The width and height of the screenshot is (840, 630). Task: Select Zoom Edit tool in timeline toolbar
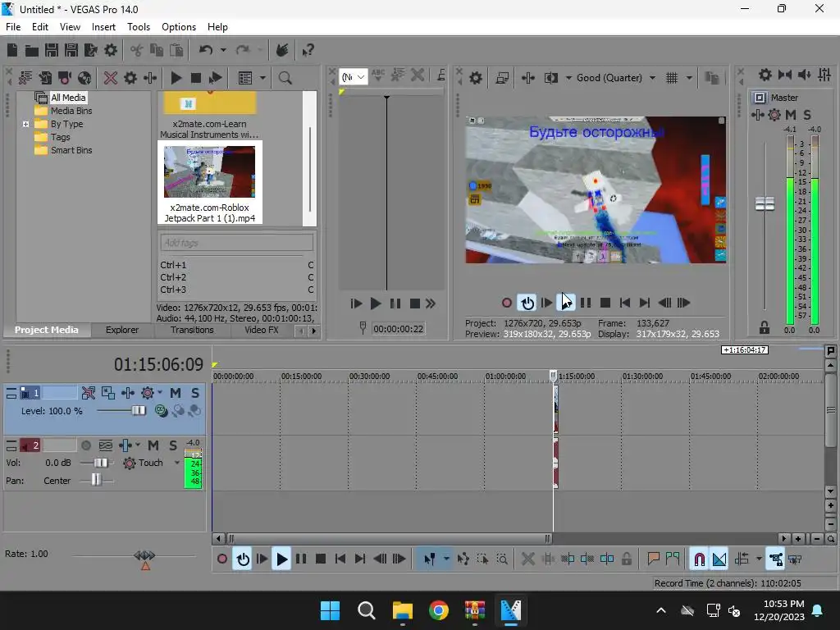click(502, 559)
